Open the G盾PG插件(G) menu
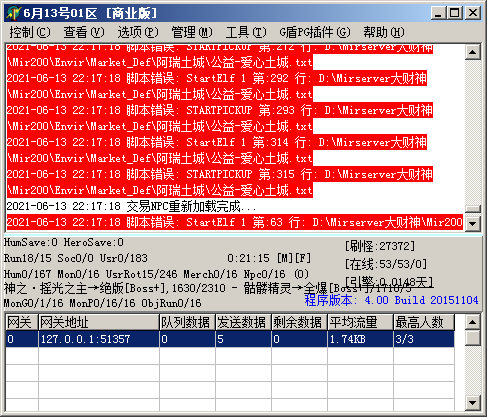487x417 pixels. [315, 32]
